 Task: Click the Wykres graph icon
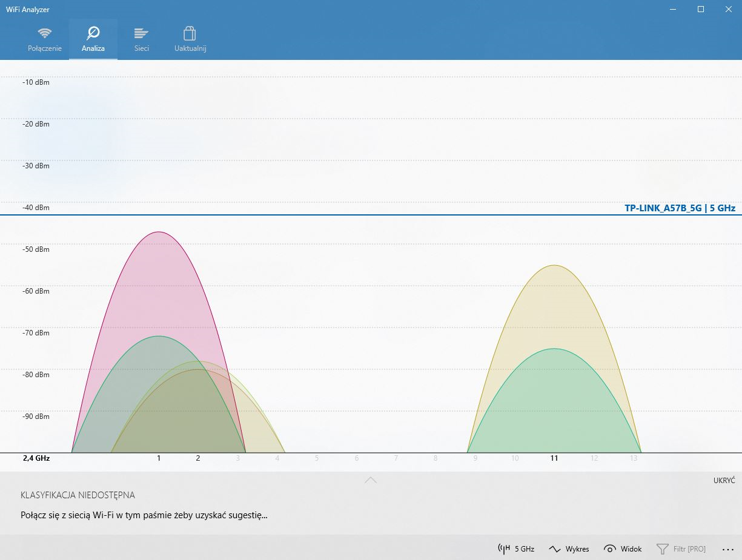[x=555, y=549]
